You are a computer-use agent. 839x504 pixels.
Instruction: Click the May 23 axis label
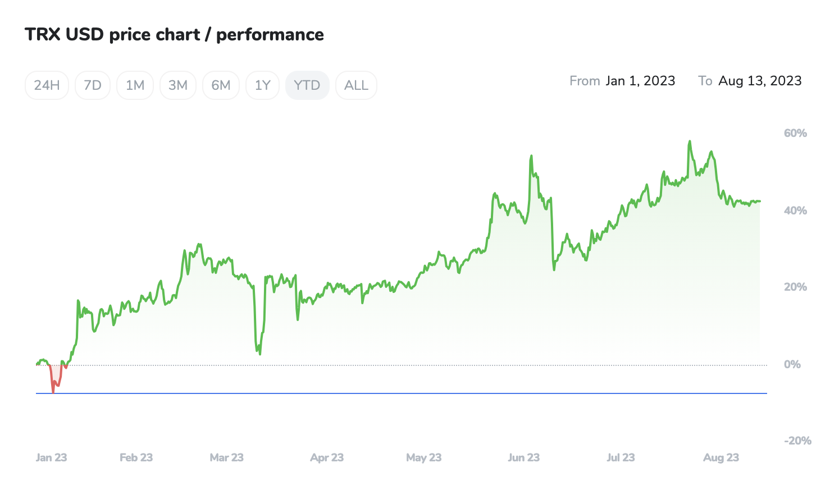pos(423,457)
